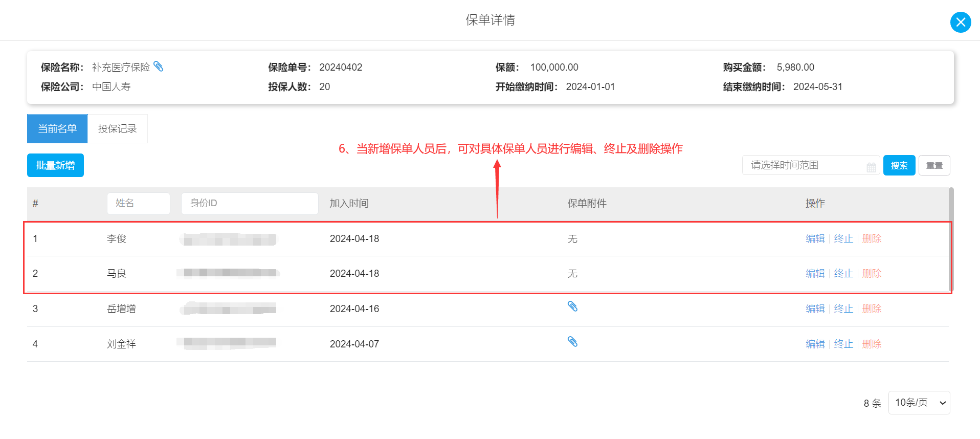
Task: Click the start date 2024-01-01
Action: point(590,86)
